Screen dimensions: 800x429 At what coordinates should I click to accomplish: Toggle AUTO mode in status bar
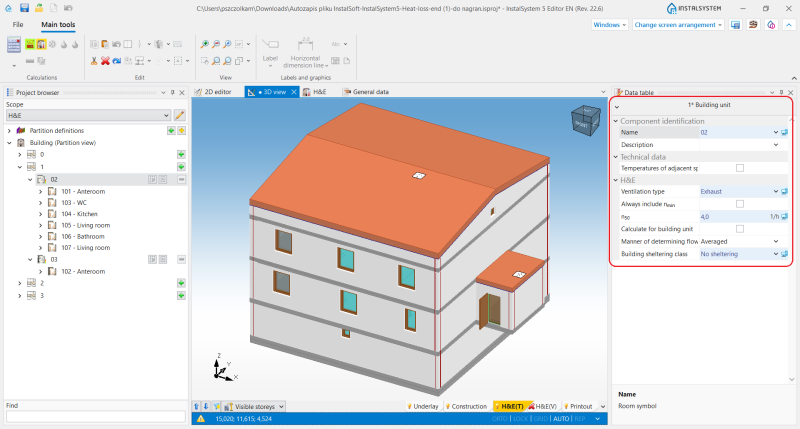point(561,419)
